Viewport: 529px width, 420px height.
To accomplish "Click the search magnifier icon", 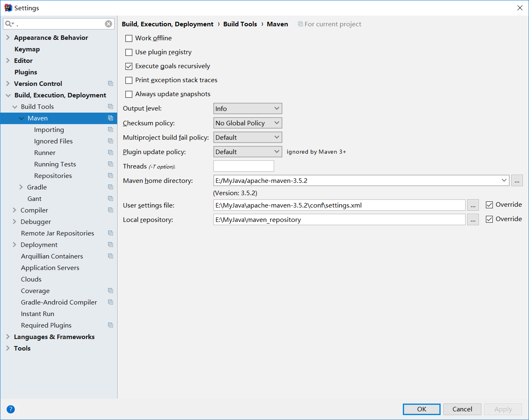I will click(9, 24).
